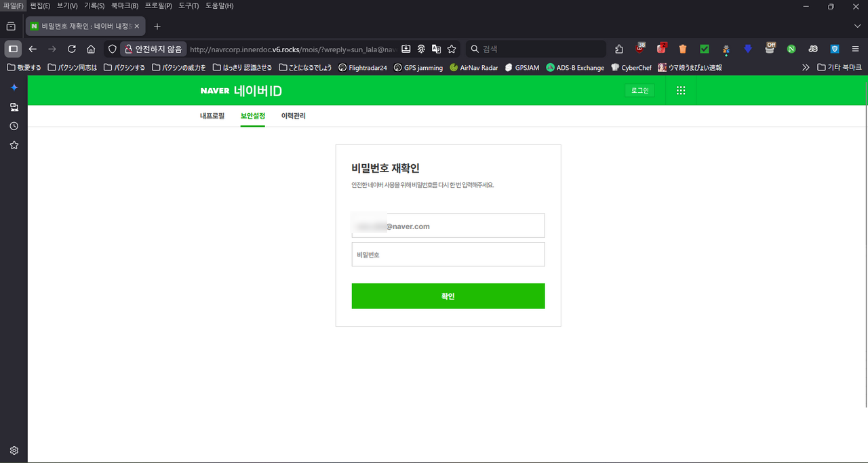
Task: Click the 검색 search box
Action: tap(536, 49)
